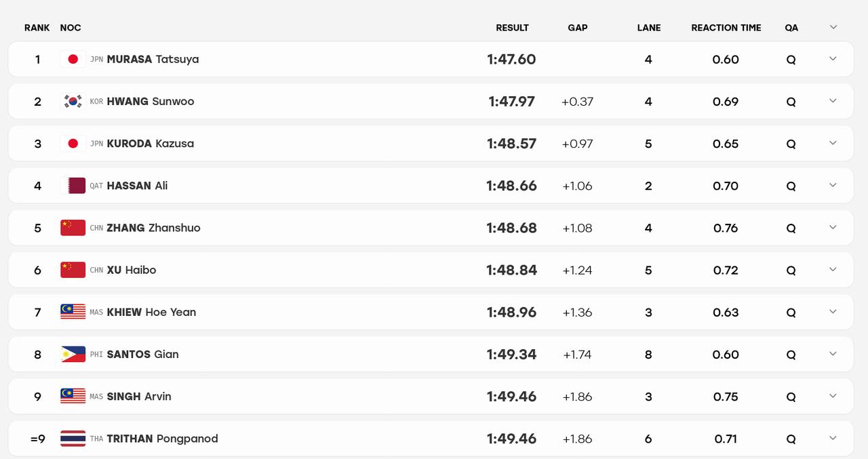Expand details for MURASA Tatsuya's row
This screenshot has width=868, height=459.
coord(833,59)
